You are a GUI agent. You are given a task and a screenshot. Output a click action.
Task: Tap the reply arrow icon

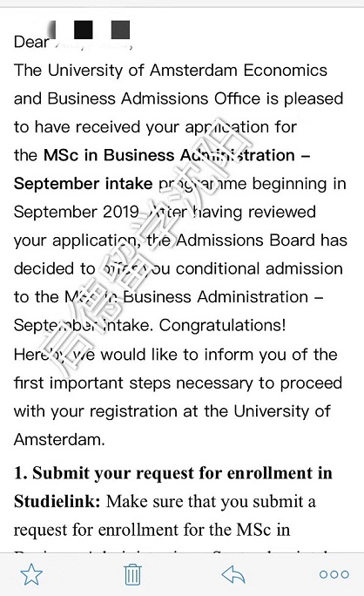click(233, 574)
